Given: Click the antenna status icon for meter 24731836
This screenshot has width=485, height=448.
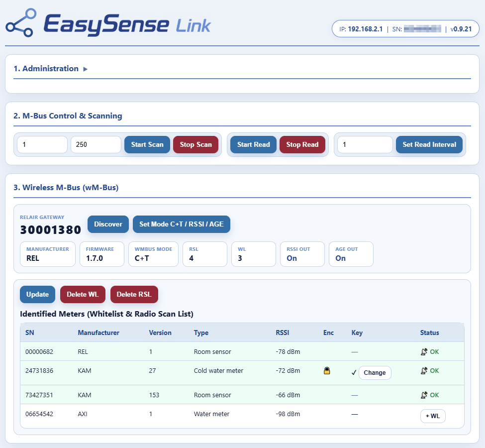Looking at the screenshot, I should click(424, 371).
